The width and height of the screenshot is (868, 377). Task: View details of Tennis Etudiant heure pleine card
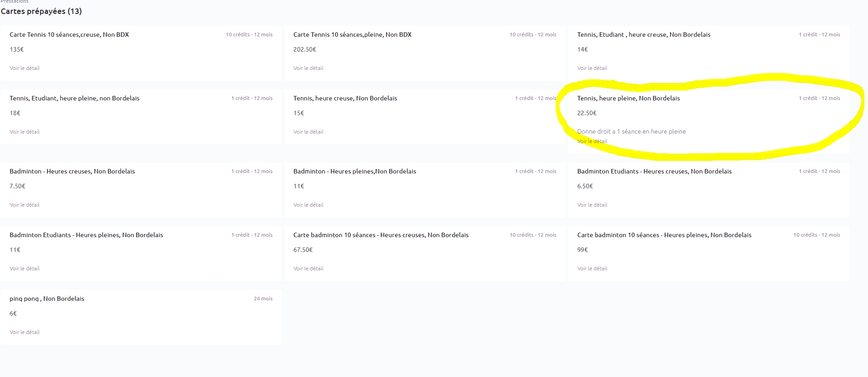(25, 132)
